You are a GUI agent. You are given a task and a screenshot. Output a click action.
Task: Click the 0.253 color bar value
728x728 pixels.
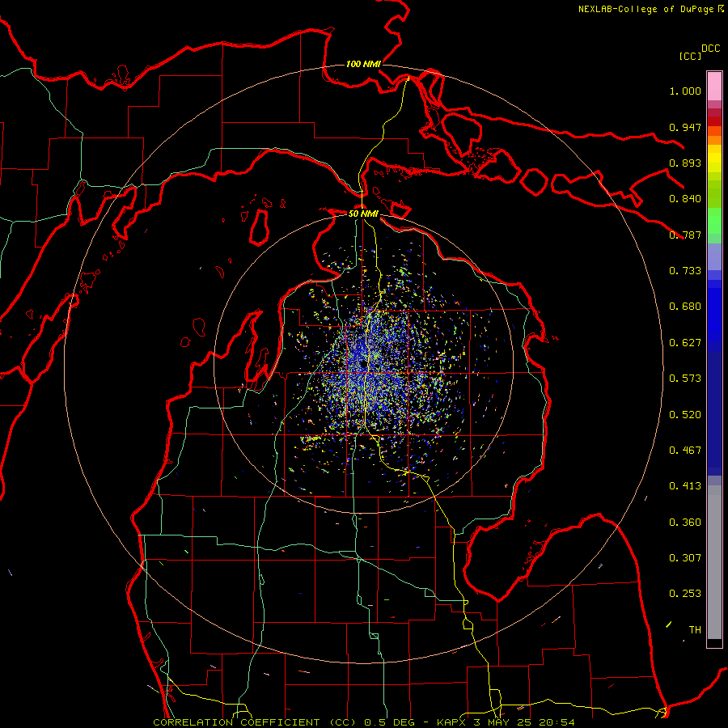click(685, 594)
